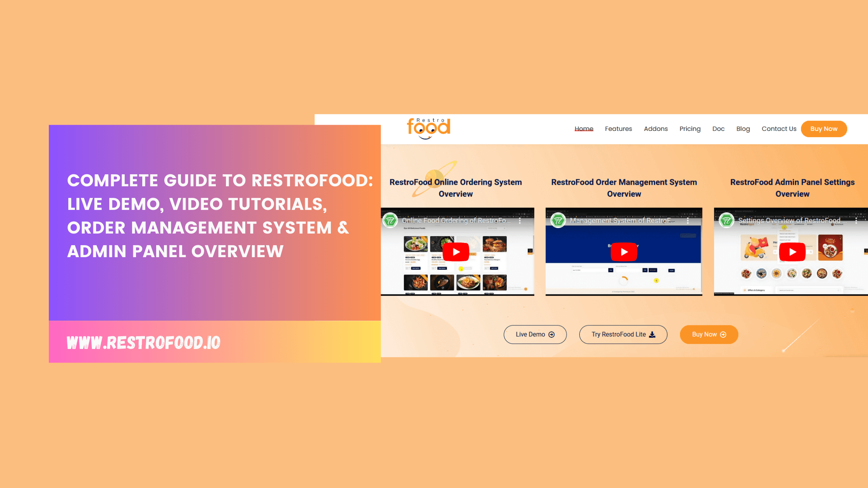Click the Contact Us link

(x=779, y=129)
